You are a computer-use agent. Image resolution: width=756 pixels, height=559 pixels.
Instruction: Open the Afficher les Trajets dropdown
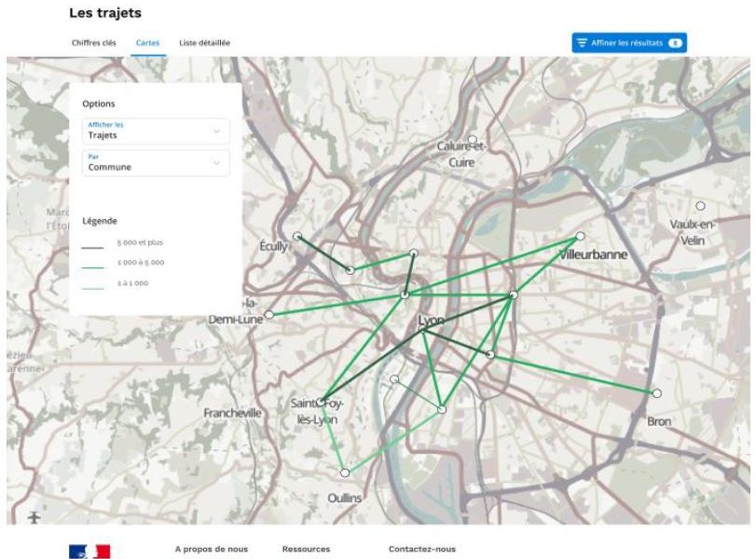click(x=155, y=131)
